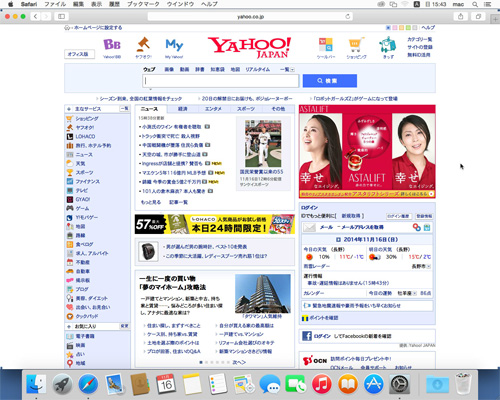Click the mail envelope icon in login panel
500x400 pixels.
(309, 227)
